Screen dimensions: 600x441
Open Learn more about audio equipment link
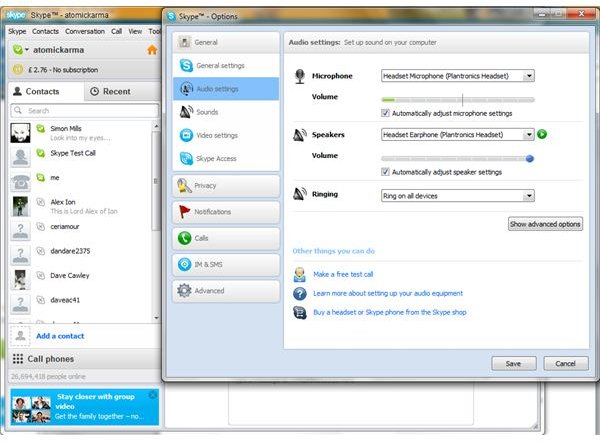(x=388, y=294)
